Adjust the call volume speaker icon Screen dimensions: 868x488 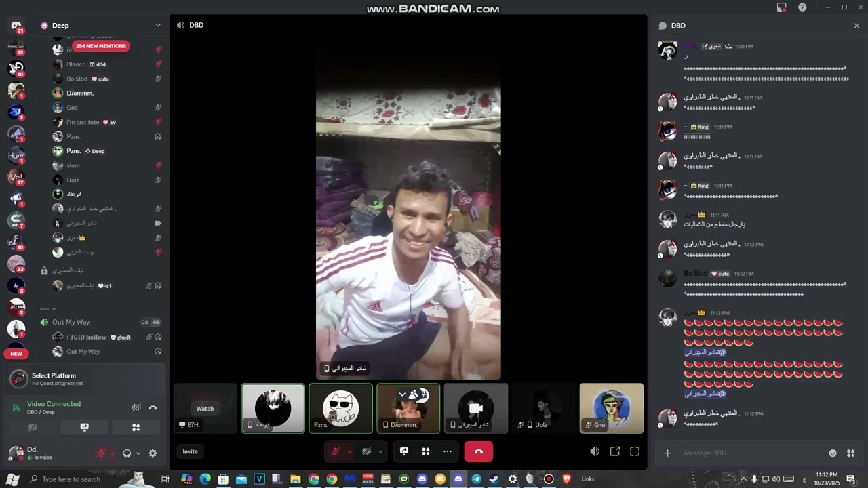coord(595,451)
